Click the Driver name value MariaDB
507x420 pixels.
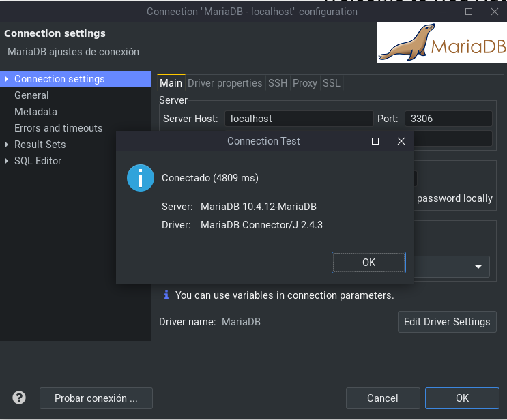pyautogui.click(x=241, y=322)
